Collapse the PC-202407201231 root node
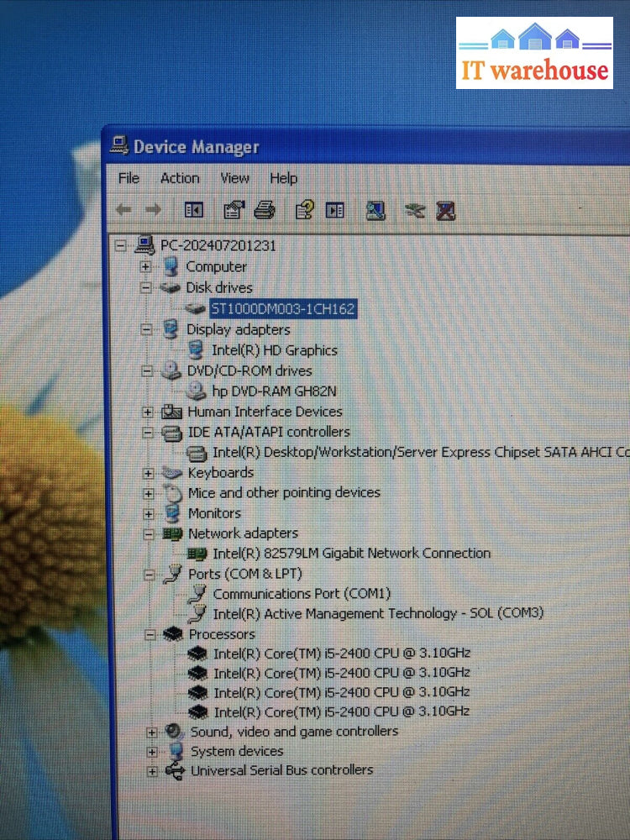630x840 pixels. point(122,246)
